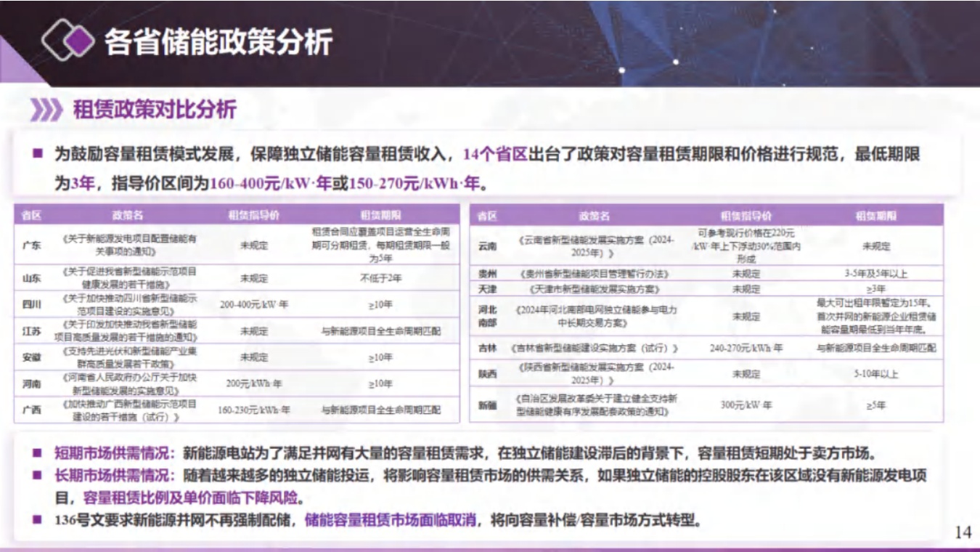Click the 广西 province cell
980x552 pixels.
pos(32,410)
